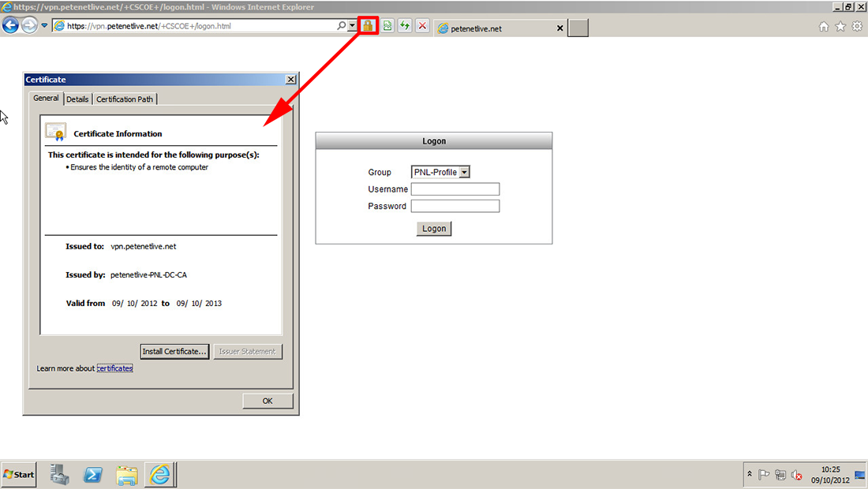
Task: Open the Start menu
Action: click(19, 475)
